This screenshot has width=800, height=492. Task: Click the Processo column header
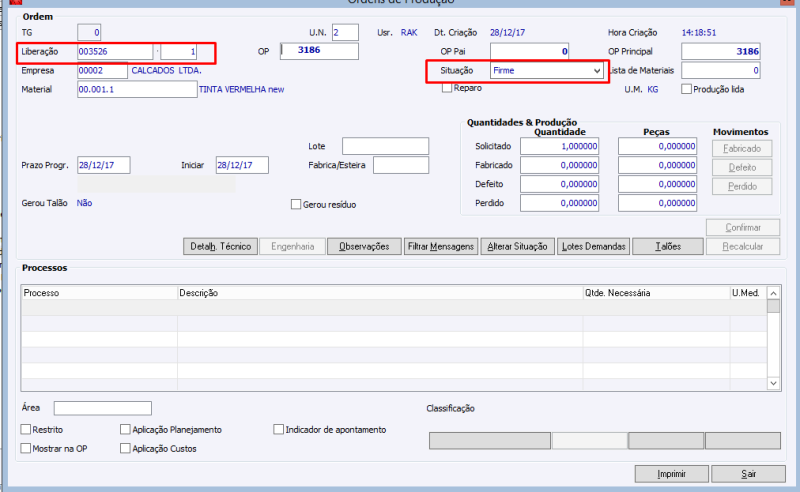coord(99,293)
